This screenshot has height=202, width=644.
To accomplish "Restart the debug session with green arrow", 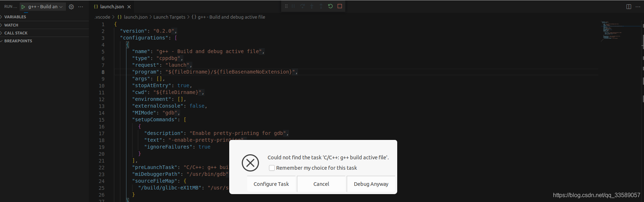I will [x=330, y=6].
